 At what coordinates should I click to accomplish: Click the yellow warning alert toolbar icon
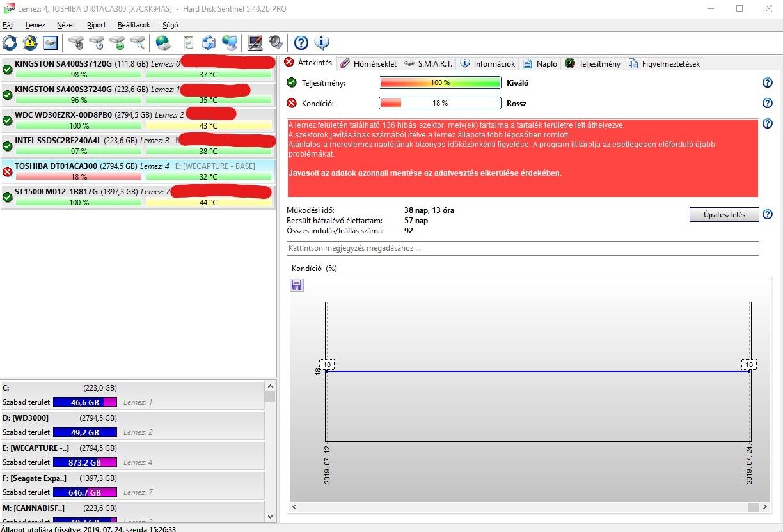point(30,43)
